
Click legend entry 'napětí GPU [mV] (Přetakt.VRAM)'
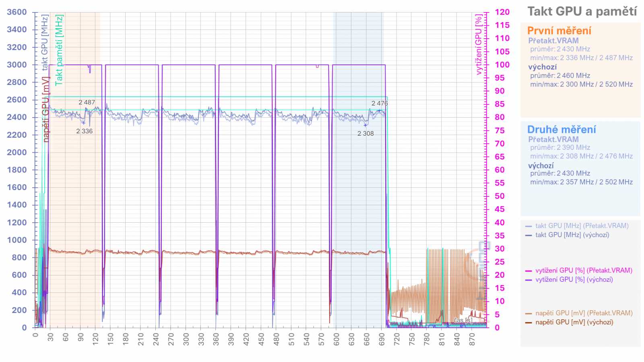pyautogui.click(x=584, y=313)
